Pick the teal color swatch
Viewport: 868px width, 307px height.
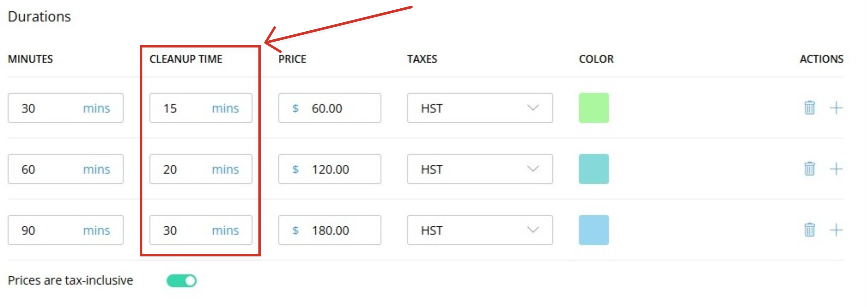[x=594, y=169]
